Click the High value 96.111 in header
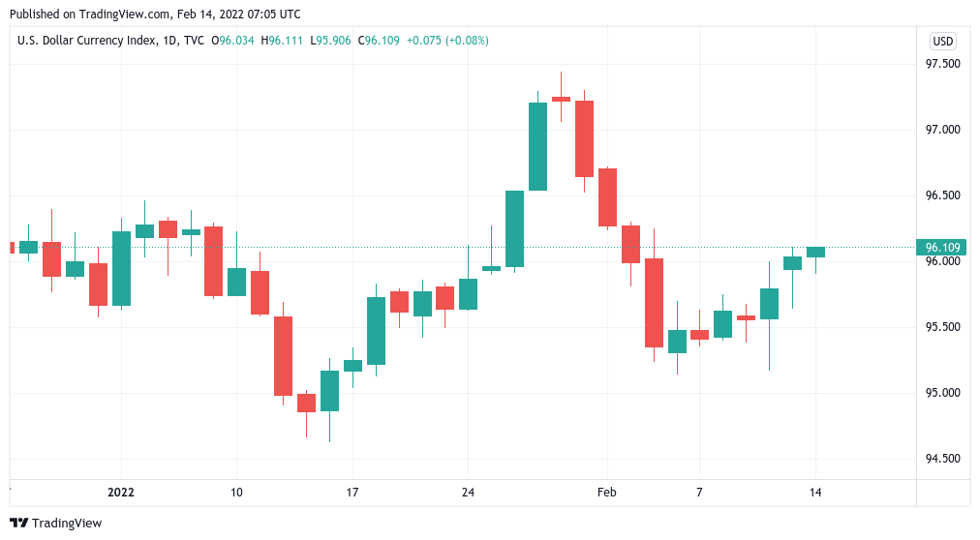 (x=287, y=41)
